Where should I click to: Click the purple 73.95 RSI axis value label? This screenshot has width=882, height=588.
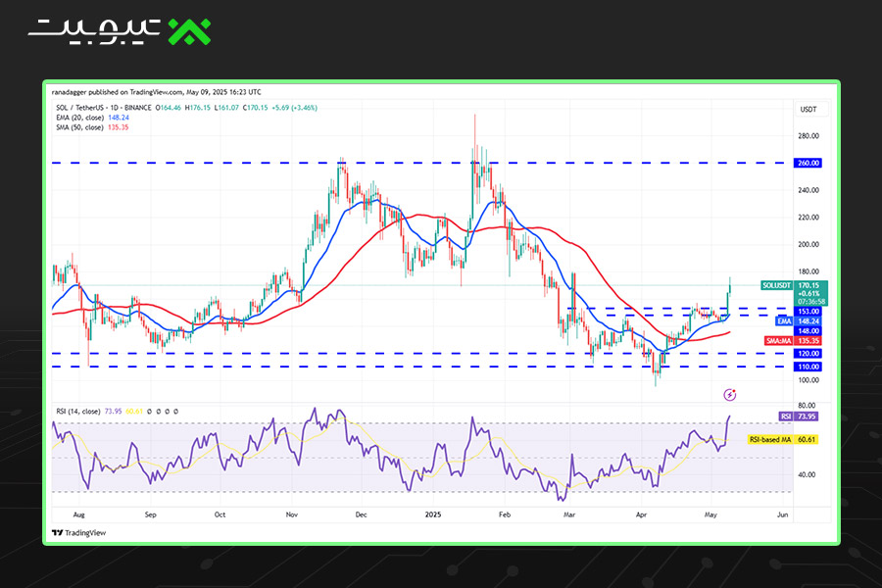point(807,416)
